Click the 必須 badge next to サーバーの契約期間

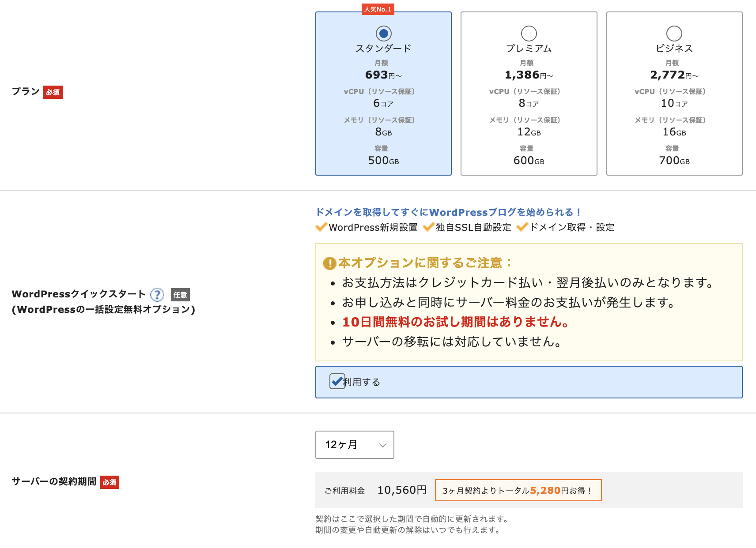[x=110, y=482]
